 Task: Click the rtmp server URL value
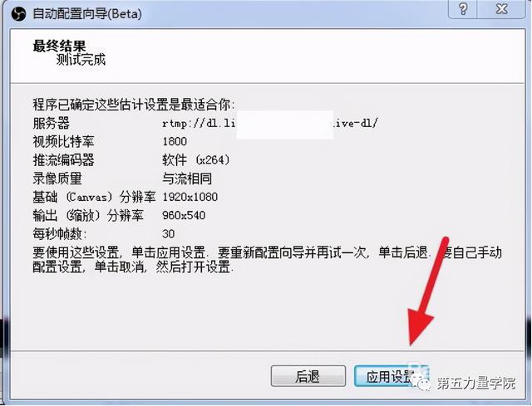(269, 124)
